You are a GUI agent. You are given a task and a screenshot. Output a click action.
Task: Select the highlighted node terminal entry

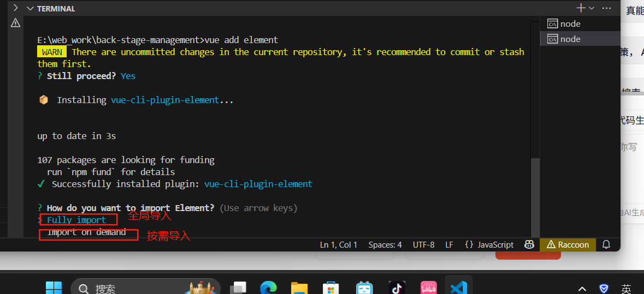pos(580,39)
